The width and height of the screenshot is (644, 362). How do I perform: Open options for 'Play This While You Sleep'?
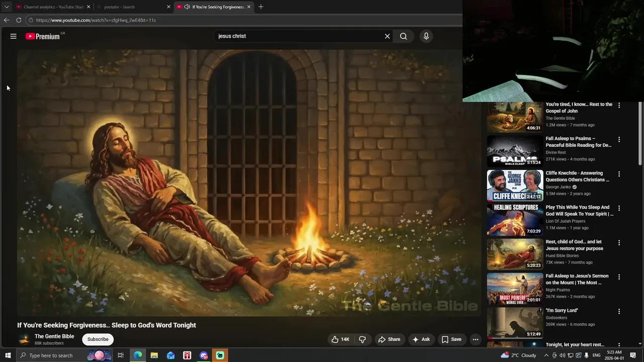(x=619, y=208)
